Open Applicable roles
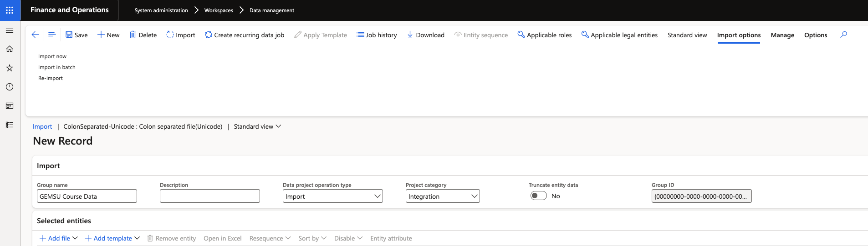The width and height of the screenshot is (868, 246). pos(545,35)
